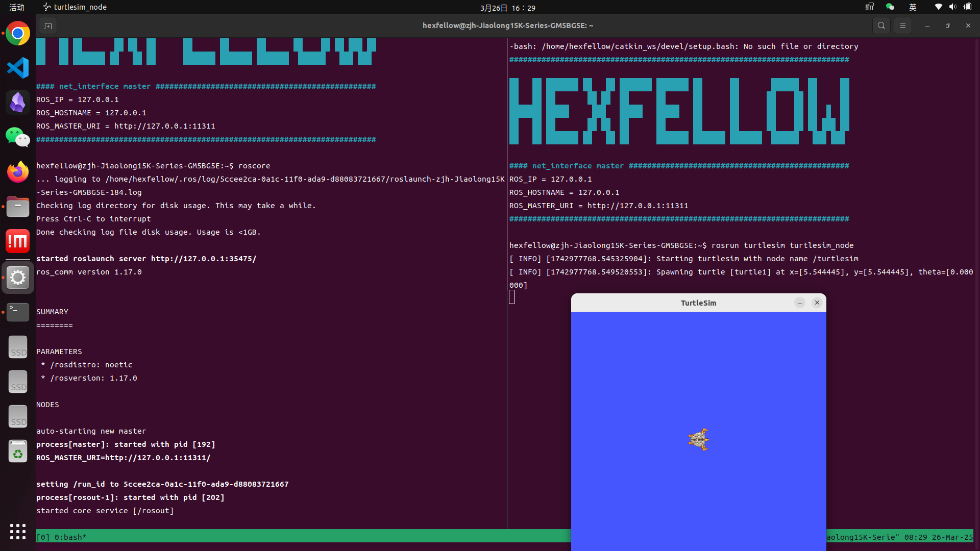Open the first SSD drive in the dock
The height and width of the screenshot is (551, 980).
coord(18,347)
